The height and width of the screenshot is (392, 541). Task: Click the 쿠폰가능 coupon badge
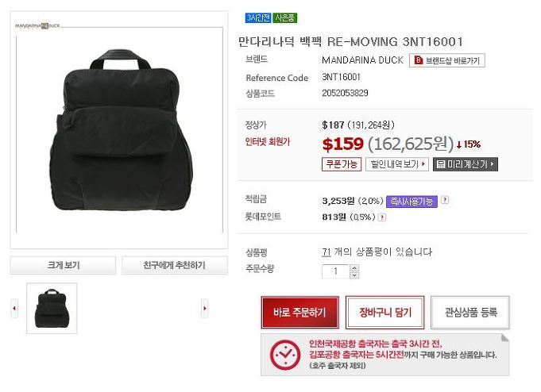click(342, 164)
